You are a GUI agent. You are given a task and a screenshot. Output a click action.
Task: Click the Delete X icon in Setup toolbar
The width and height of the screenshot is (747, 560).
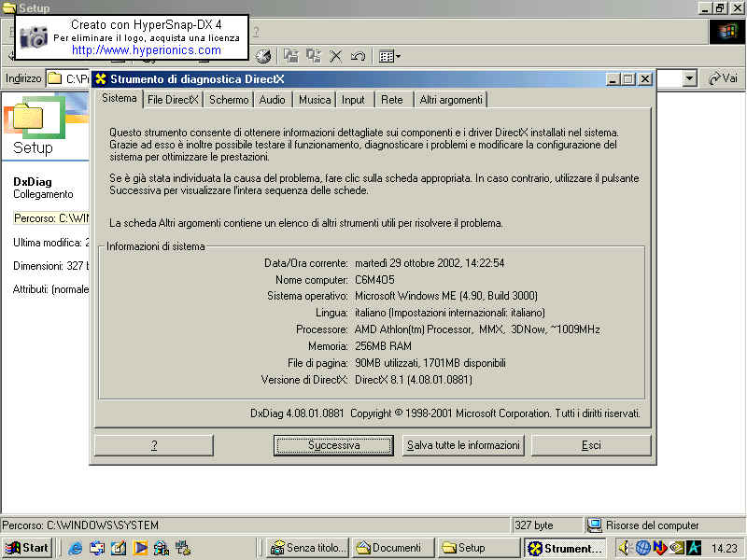pos(336,56)
